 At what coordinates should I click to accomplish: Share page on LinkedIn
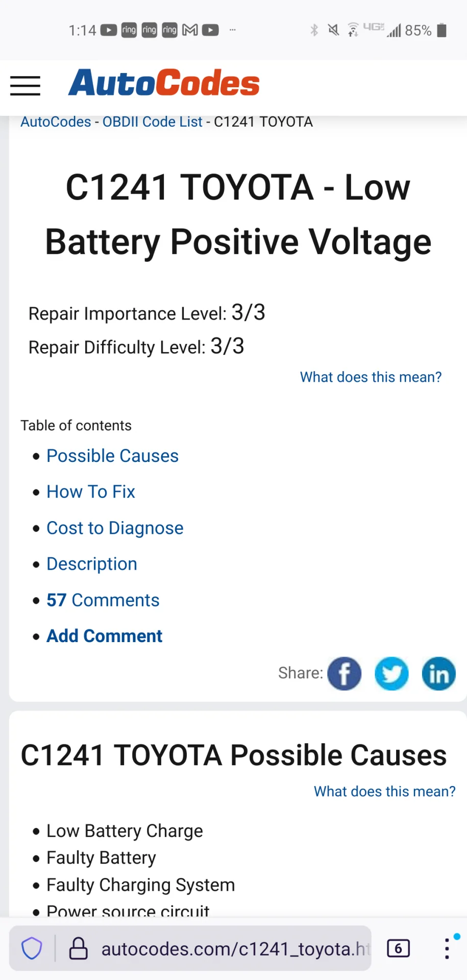[438, 673]
